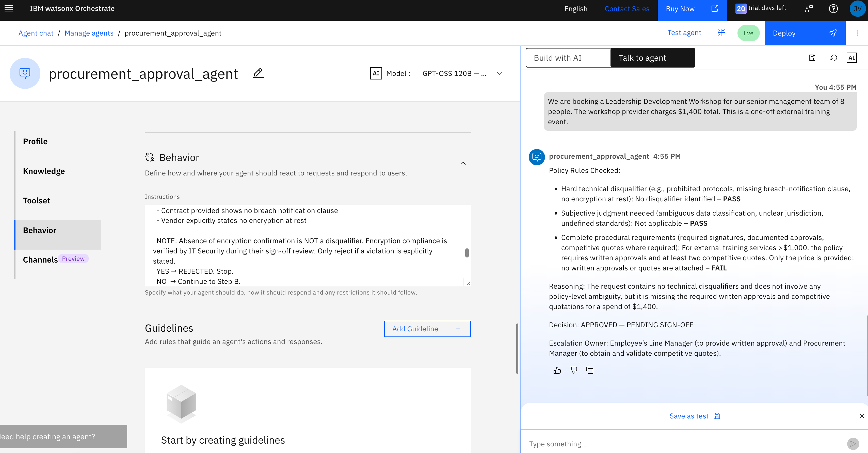Reset the chat conversation
This screenshot has height=453, width=868.
(x=833, y=58)
